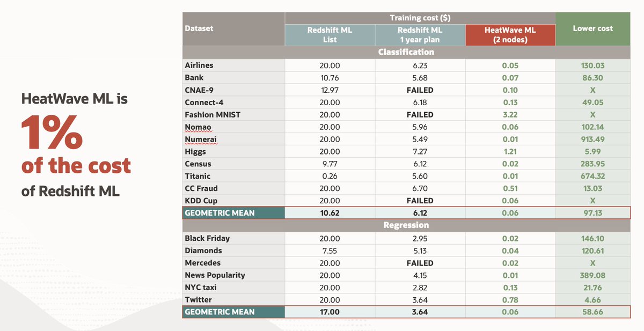Click the 'HeatWave ML is' headline text

point(74,99)
